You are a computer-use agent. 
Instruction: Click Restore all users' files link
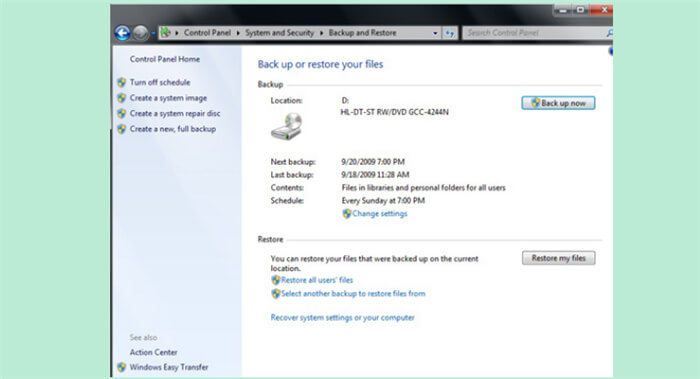[317, 280]
